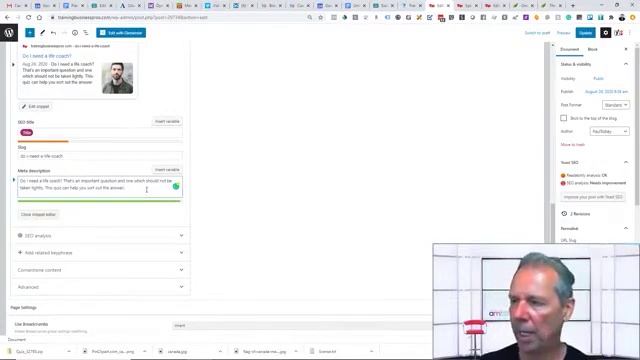Viewport: 640px width, 360px height.
Task: Click the Edit snippet button
Action: [x=36, y=107]
